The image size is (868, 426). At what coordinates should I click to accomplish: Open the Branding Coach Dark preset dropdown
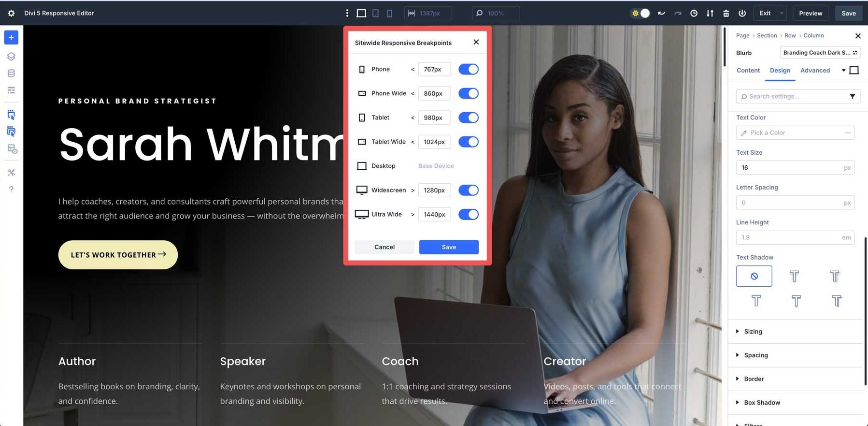point(820,53)
